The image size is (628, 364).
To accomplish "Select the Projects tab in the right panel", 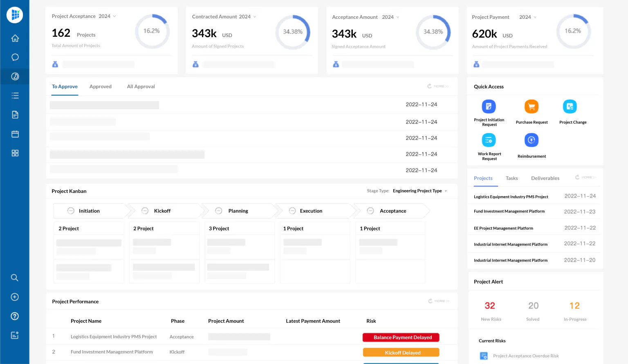I will [483, 179].
